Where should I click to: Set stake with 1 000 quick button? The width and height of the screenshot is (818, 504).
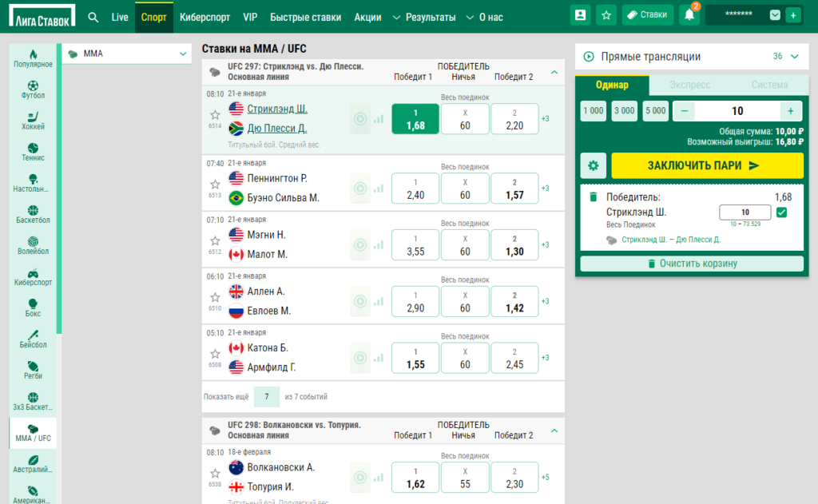click(594, 111)
